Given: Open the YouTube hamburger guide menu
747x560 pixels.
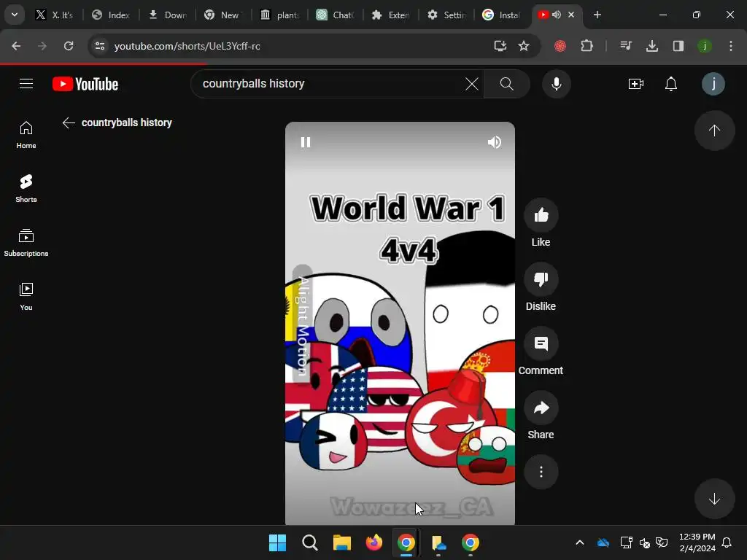Looking at the screenshot, I should coord(26,84).
